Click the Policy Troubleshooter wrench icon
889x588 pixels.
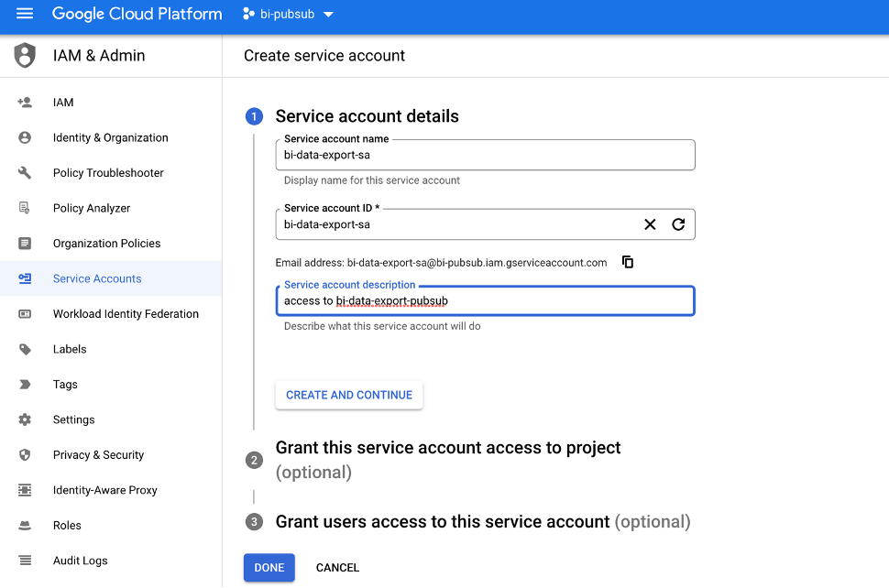(25, 173)
